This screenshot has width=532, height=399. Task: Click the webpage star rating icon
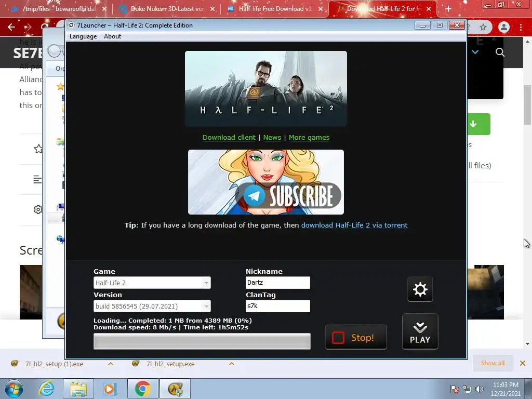point(38,149)
